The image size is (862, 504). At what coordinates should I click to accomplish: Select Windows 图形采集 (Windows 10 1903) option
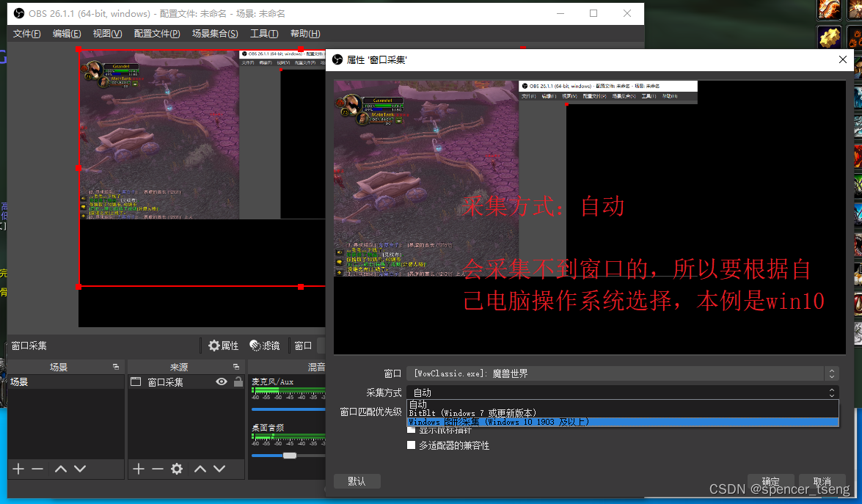pos(623,422)
